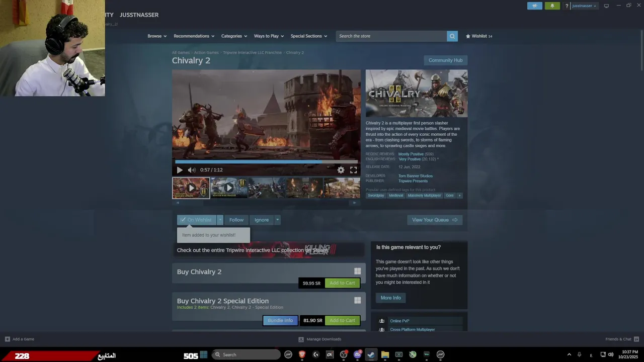
Task: Open Tripwire Presents publisher page
Action: click(x=413, y=181)
